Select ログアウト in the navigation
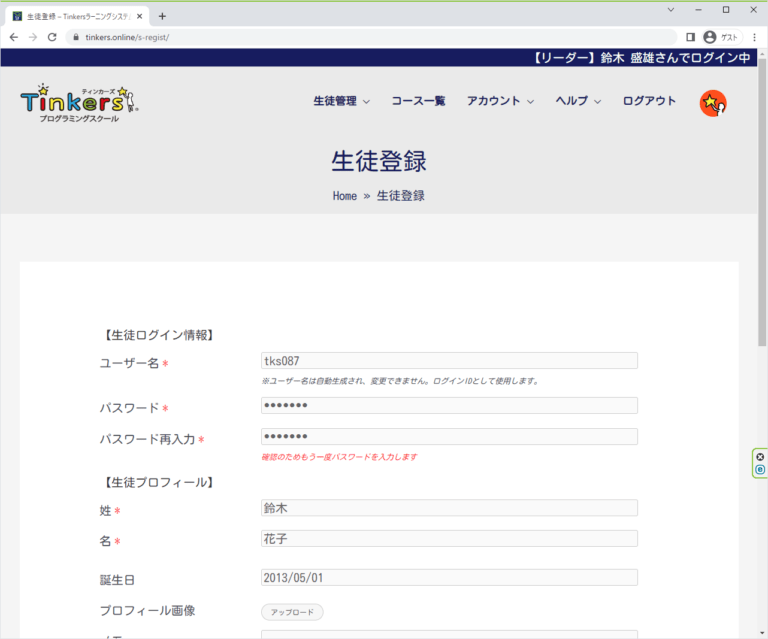 pos(649,101)
